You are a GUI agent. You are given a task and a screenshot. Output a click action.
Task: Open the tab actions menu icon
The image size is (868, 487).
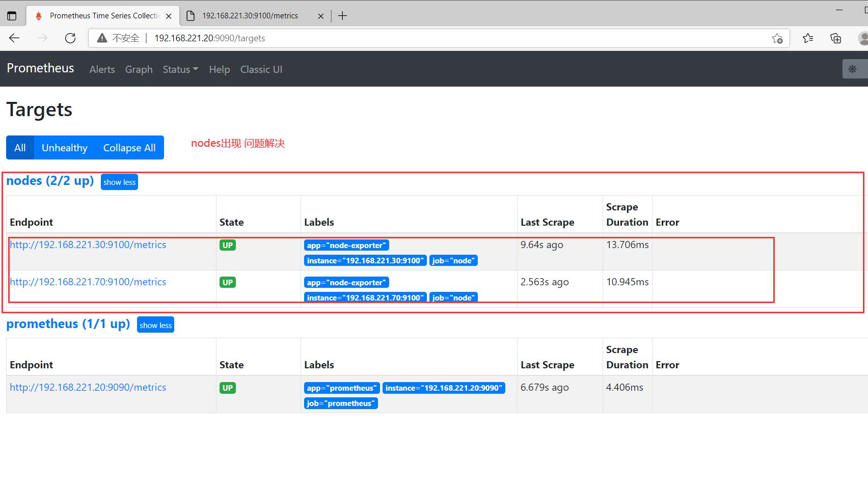tap(12, 16)
